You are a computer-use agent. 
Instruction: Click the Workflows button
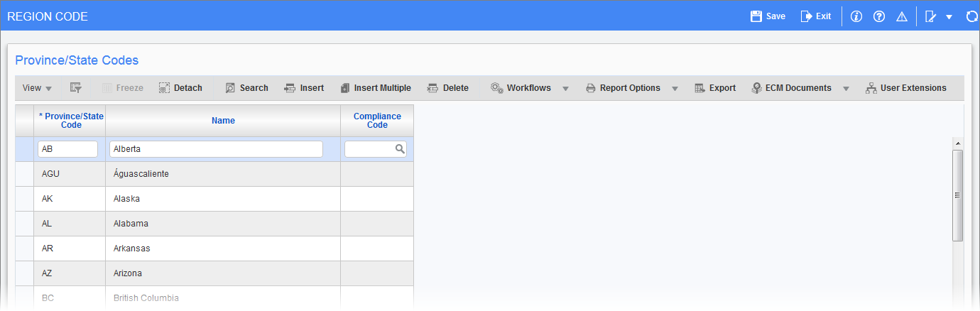coord(521,88)
